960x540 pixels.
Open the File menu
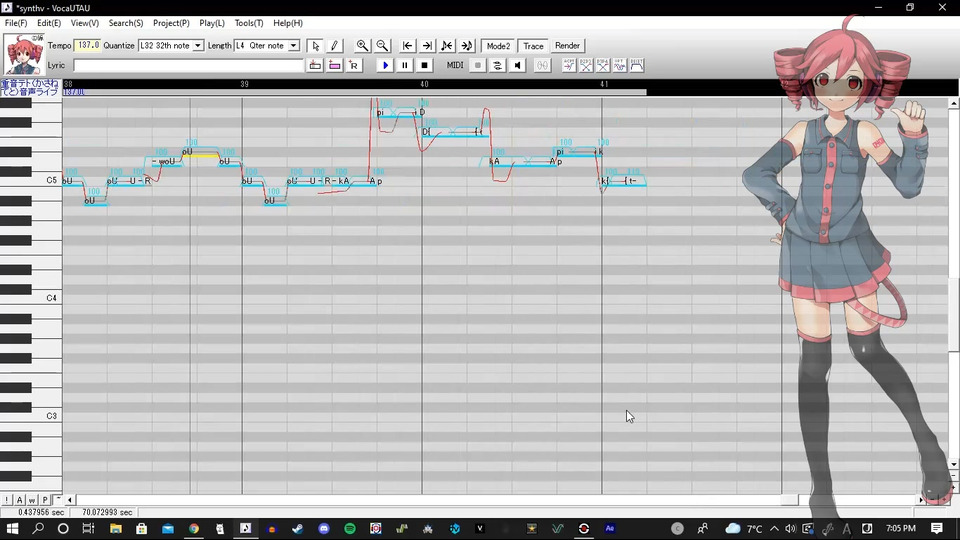tap(16, 23)
